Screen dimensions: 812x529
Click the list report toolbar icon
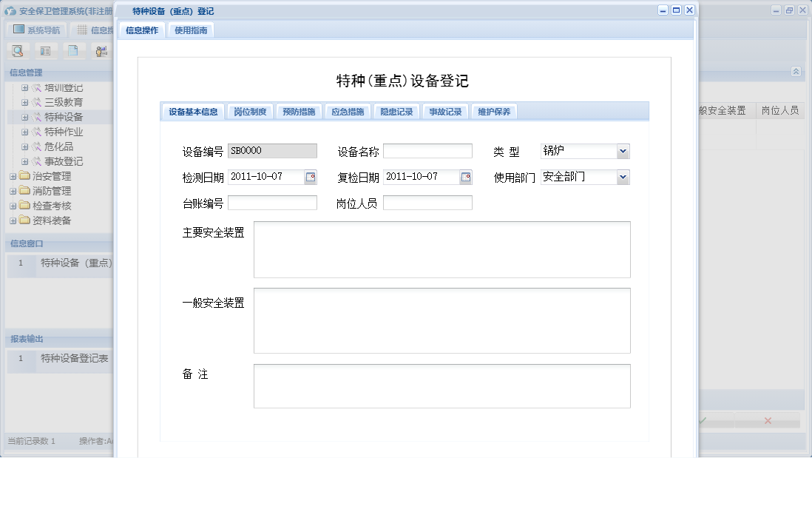click(x=44, y=50)
